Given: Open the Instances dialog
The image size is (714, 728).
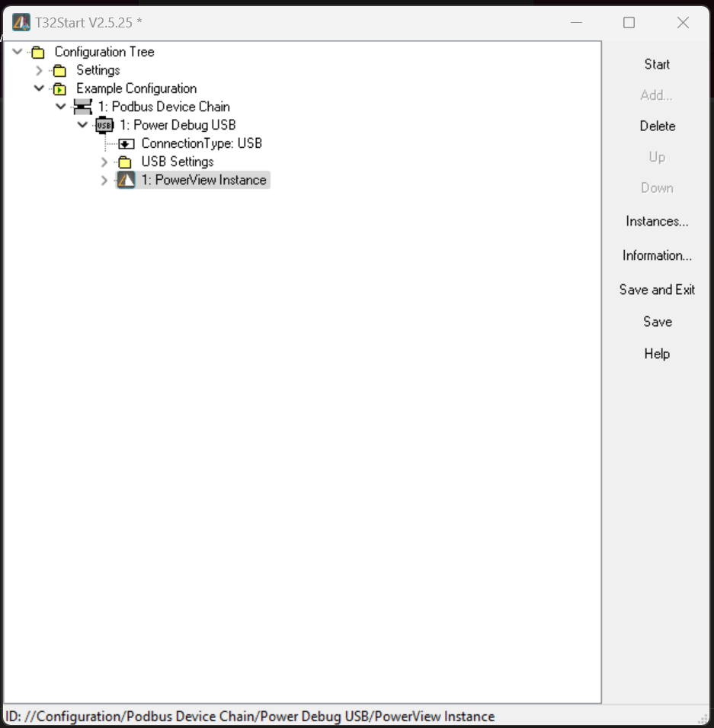Looking at the screenshot, I should (657, 221).
